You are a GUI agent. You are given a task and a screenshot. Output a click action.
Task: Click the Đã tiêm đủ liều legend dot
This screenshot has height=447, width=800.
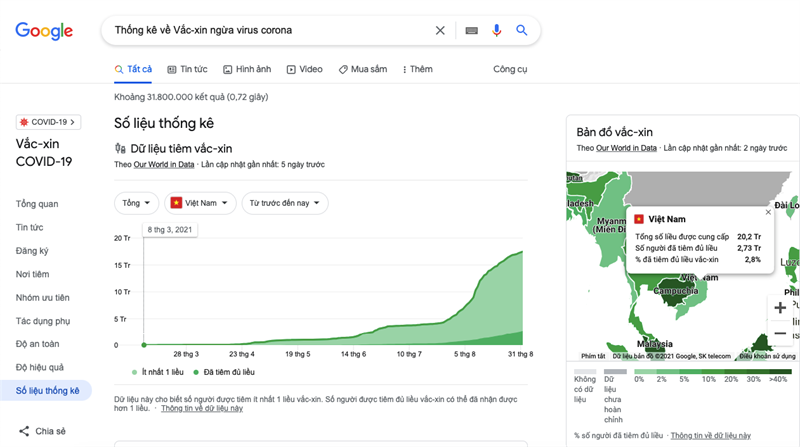pyautogui.click(x=196, y=372)
